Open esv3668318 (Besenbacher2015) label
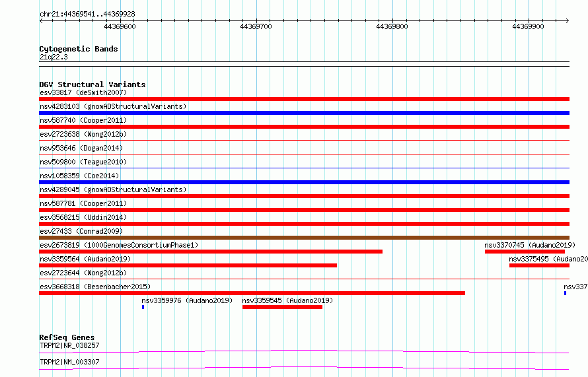The height and width of the screenshot is (377, 588). click(x=95, y=287)
